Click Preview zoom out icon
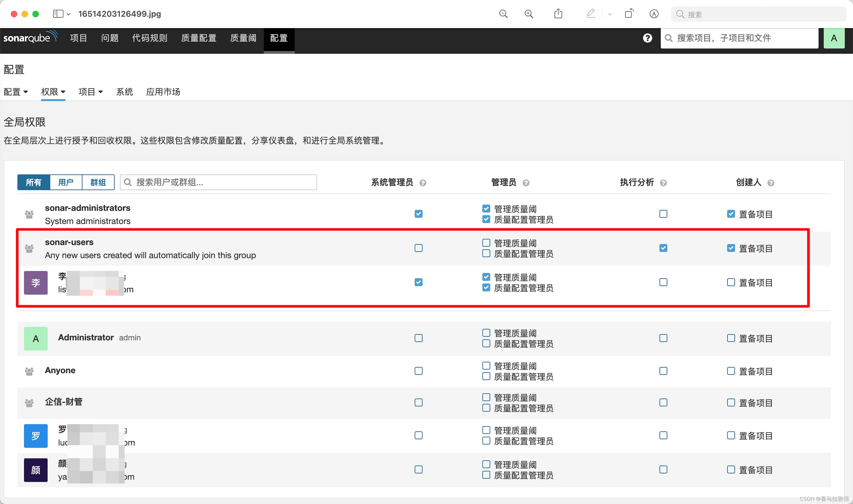Screen dimensions: 853x504 [503, 14]
